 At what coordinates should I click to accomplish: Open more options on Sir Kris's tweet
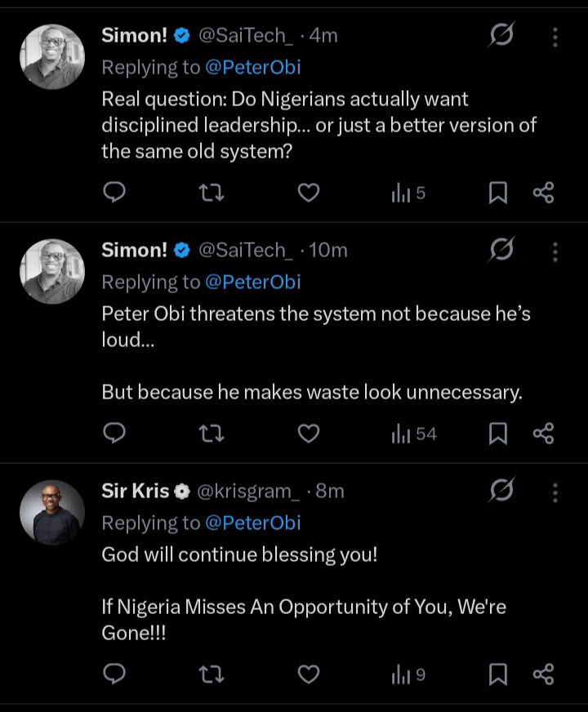click(x=555, y=492)
